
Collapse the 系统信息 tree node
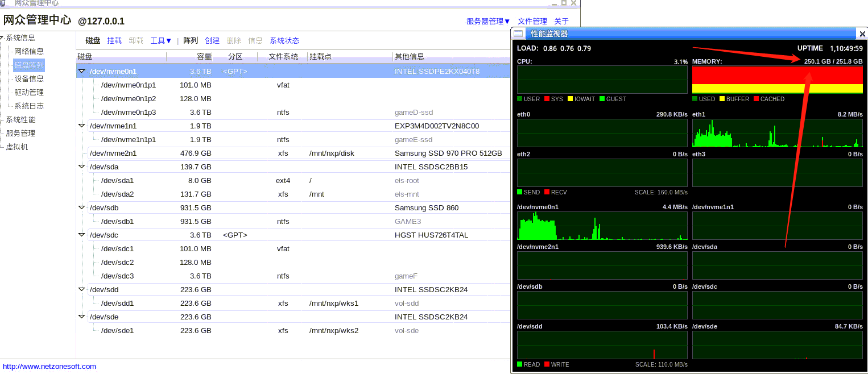click(2, 38)
